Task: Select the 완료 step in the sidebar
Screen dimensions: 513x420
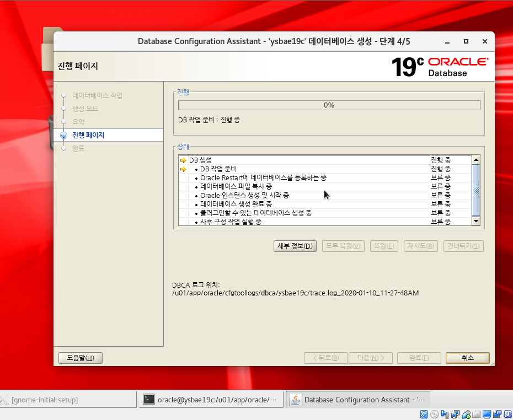Action: (78, 148)
